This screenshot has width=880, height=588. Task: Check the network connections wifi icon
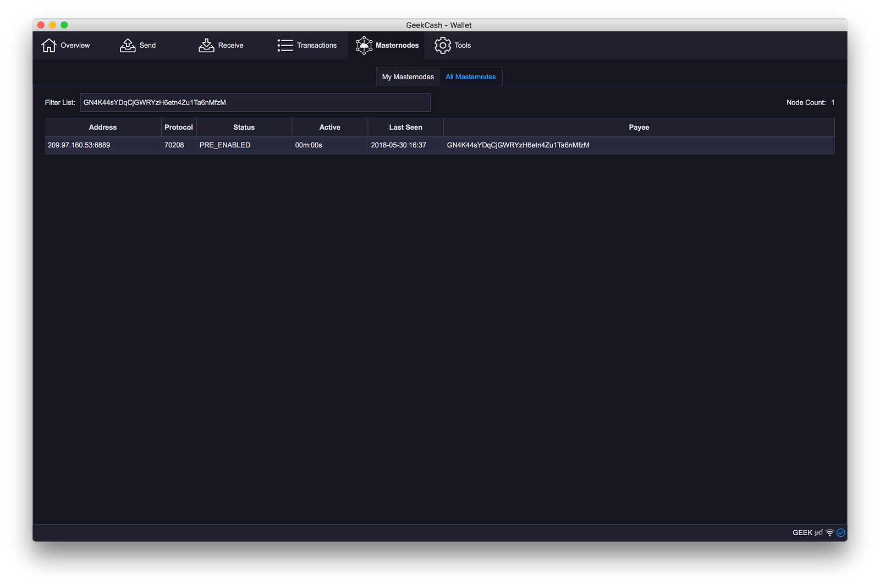pos(830,532)
